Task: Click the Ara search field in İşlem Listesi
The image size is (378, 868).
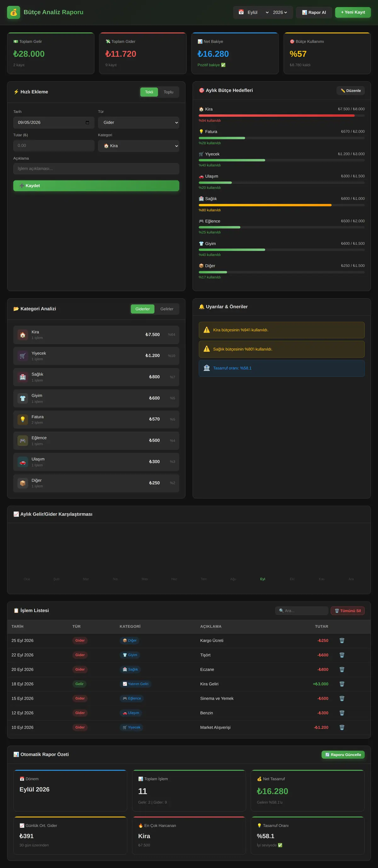Action: point(301,611)
